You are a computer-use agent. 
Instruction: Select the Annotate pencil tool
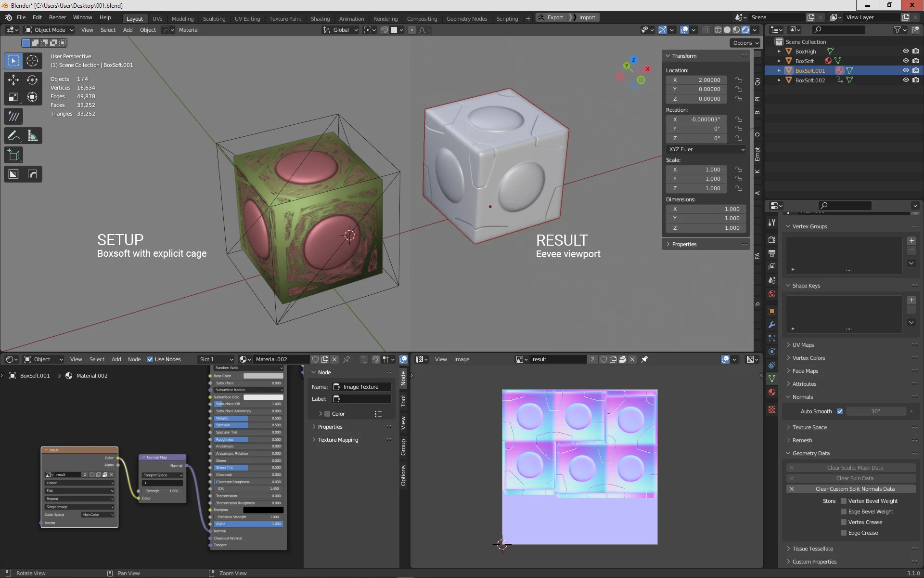(x=13, y=136)
